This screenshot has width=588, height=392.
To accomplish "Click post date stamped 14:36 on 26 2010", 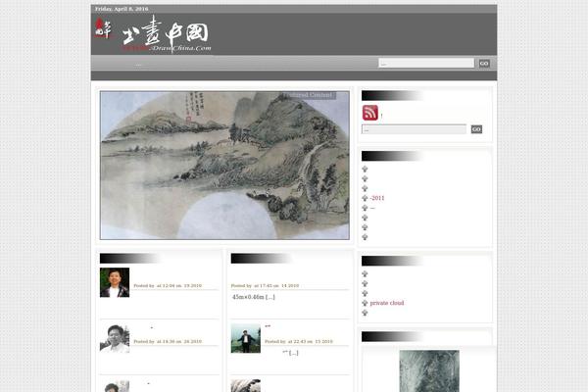I will tap(168, 342).
